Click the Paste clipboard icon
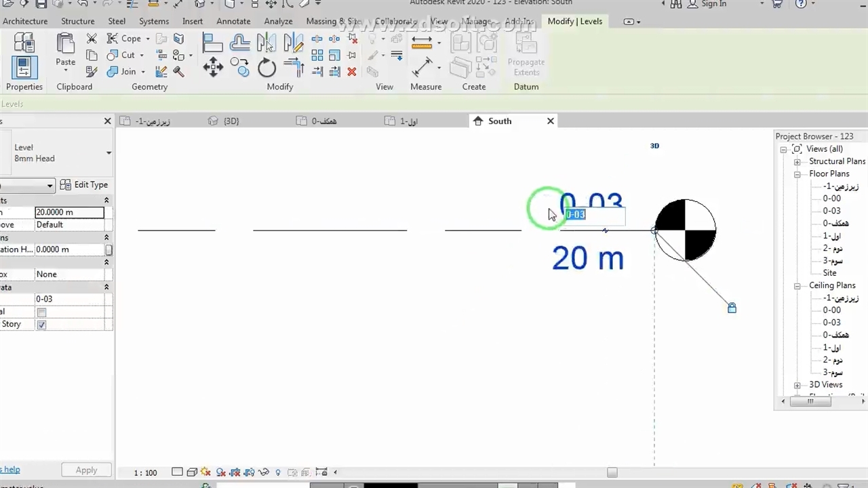Screen dimensions: 868x488 (x=66, y=49)
